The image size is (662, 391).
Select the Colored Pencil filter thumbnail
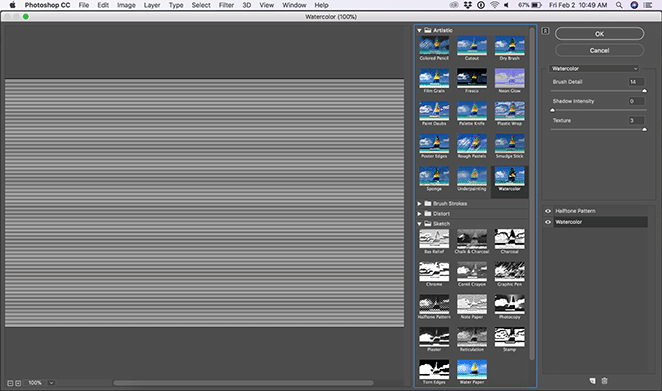pos(434,46)
